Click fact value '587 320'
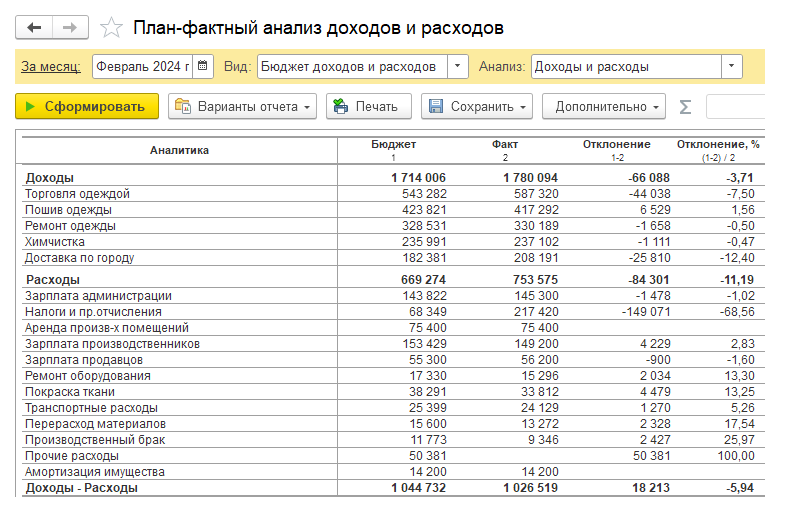The width and height of the screenshot is (800, 512). point(536,194)
